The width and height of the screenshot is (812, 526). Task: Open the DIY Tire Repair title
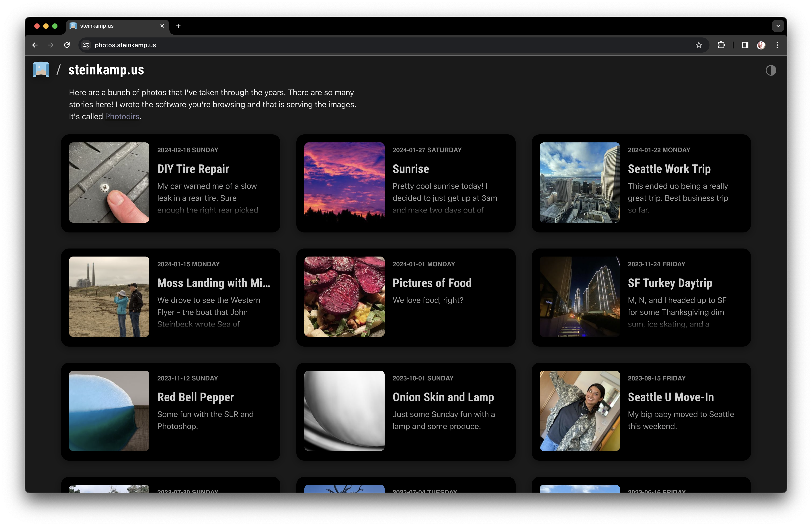click(193, 169)
